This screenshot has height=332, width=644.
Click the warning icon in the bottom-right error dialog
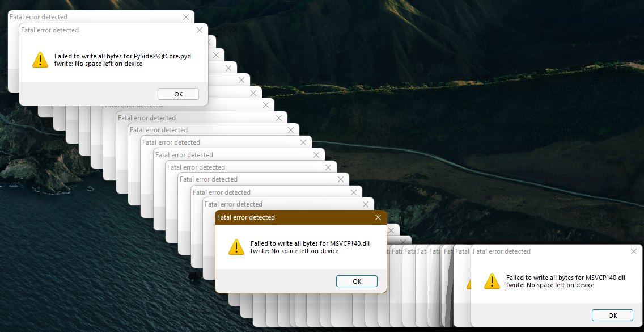tap(492, 281)
